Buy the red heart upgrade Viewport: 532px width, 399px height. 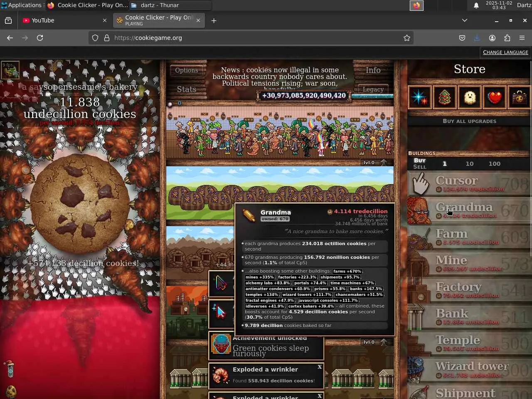(x=495, y=97)
